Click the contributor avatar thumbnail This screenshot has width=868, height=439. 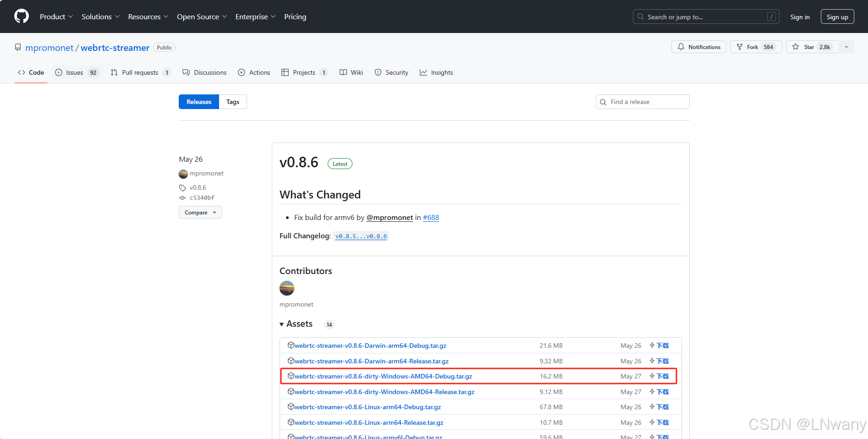click(x=287, y=288)
